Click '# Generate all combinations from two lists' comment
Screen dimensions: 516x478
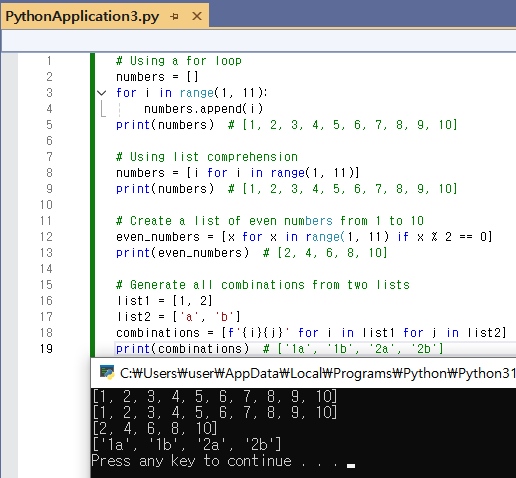(x=263, y=285)
